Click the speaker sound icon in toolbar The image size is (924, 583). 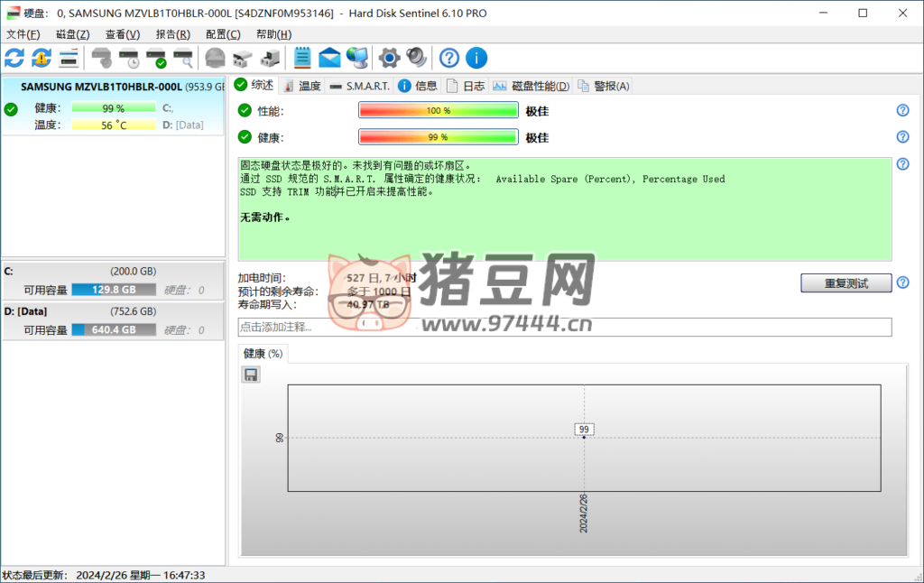pyautogui.click(x=416, y=59)
